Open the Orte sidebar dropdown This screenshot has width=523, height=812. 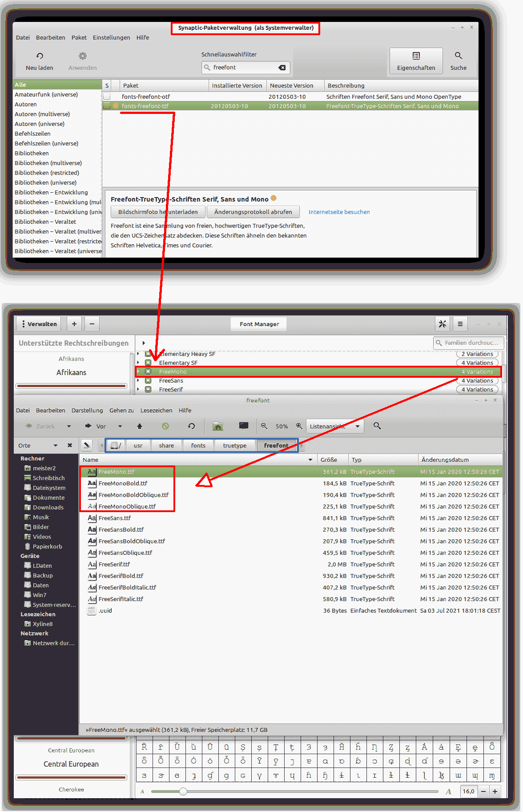[56, 445]
